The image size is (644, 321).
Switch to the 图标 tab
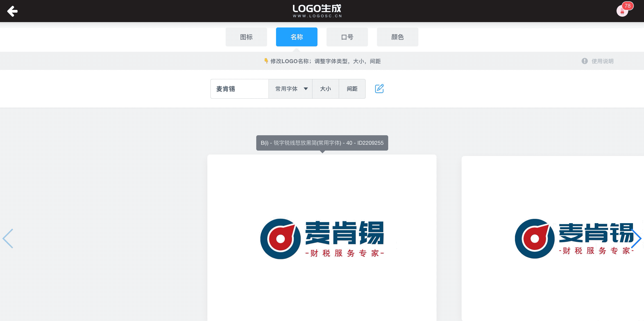[246, 37]
